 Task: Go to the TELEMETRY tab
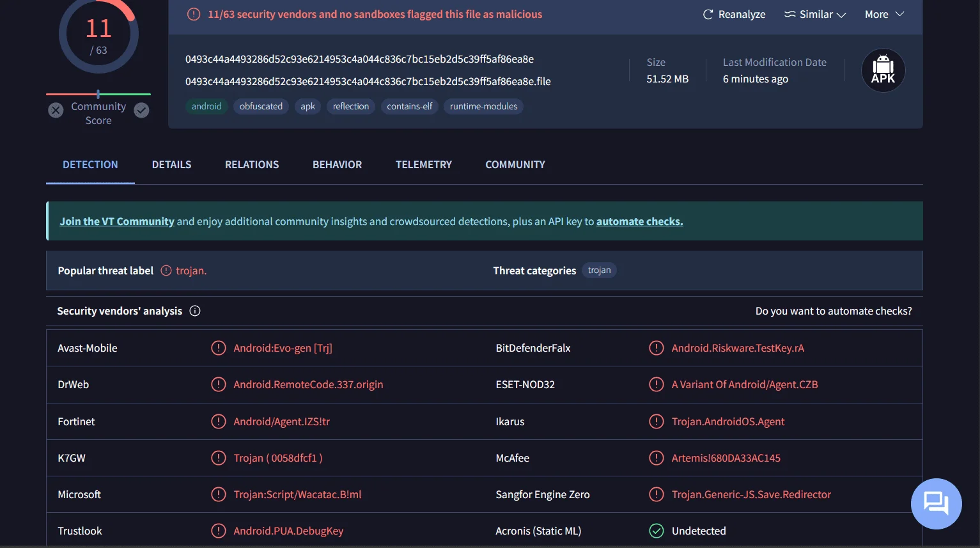[423, 164]
